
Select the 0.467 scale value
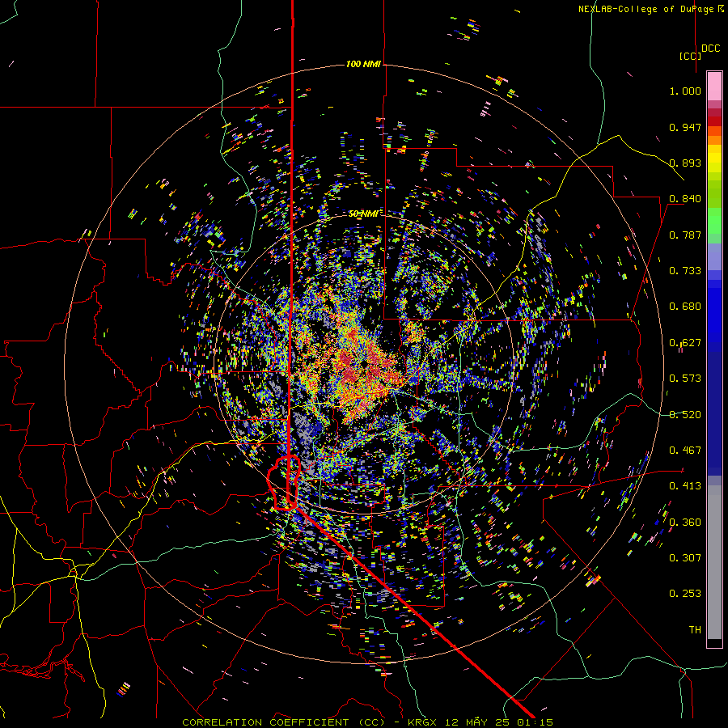pos(685,451)
